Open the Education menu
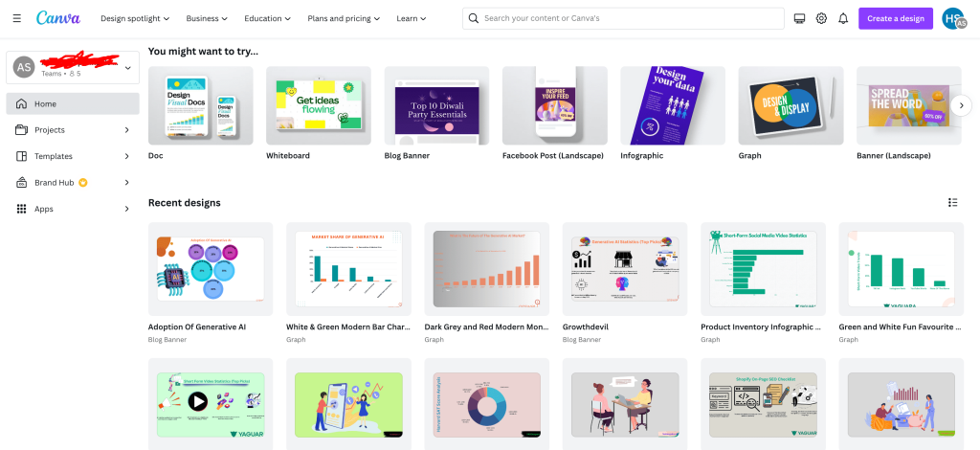This screenshot has height=450, width=980. coord(267,18)
